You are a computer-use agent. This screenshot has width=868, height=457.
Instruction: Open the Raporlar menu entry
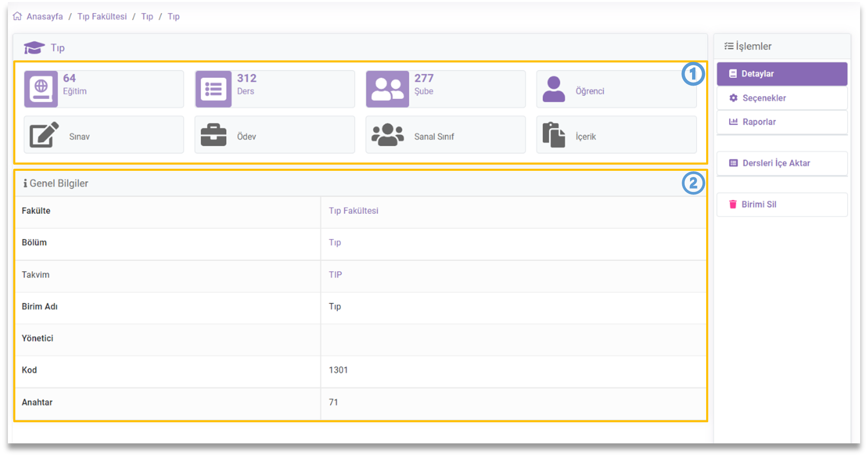coord(781,122)
